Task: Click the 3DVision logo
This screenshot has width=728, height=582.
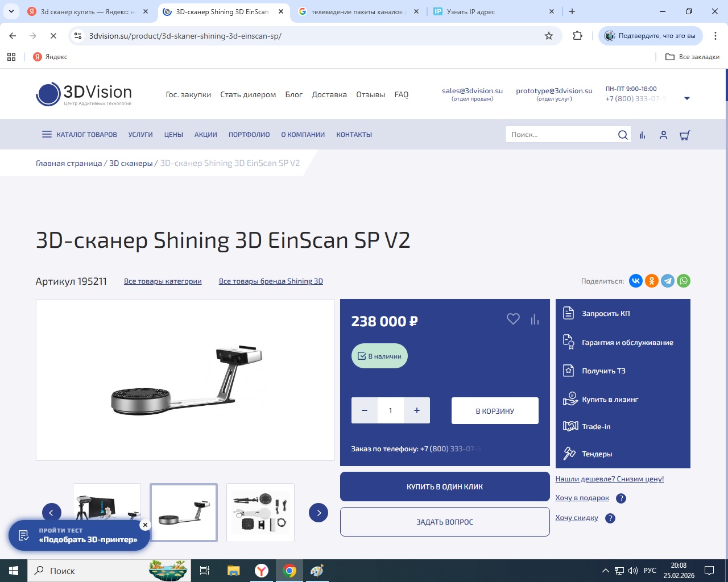Action: (84, 94)
